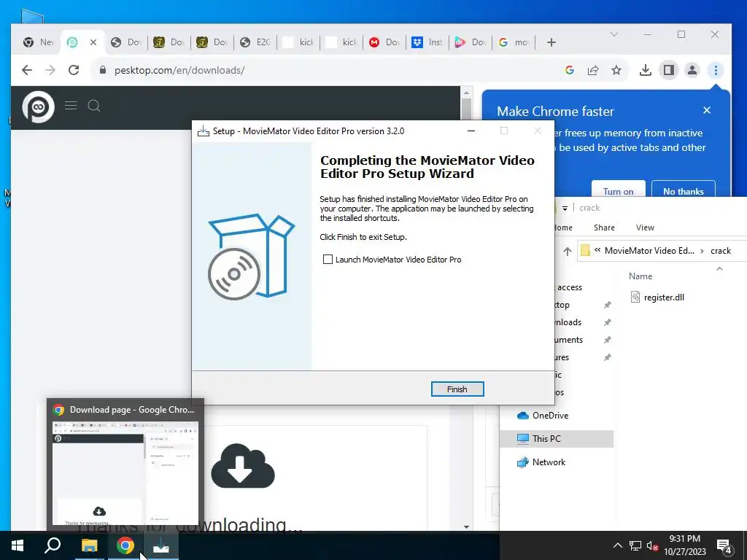Open notification center icon

pyautogui.click(x=724, y=546)
